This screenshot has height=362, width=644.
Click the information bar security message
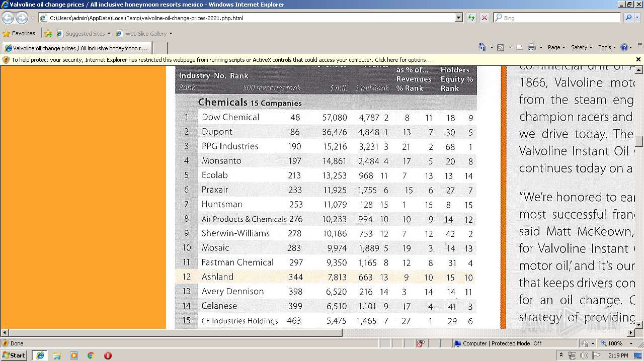click(x=221, y=59)
